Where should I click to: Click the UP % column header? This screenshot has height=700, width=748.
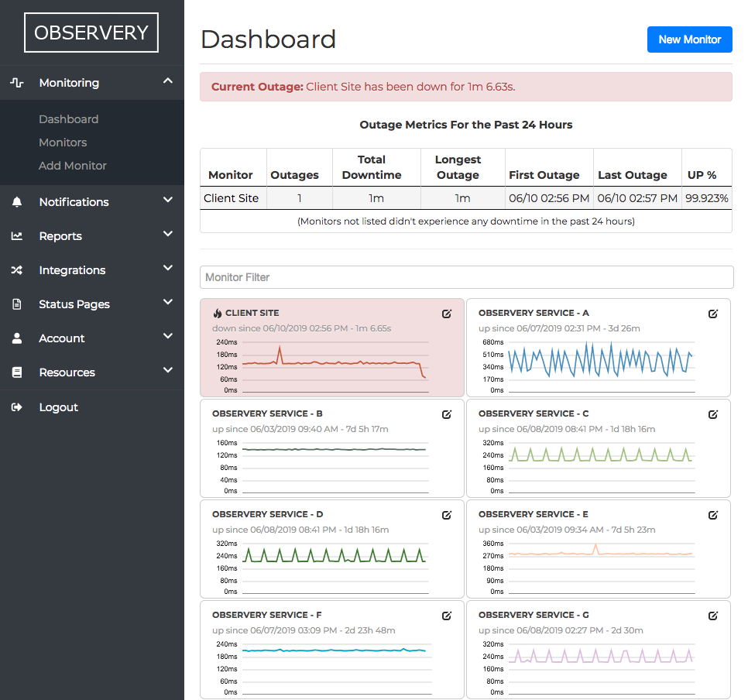702,175
